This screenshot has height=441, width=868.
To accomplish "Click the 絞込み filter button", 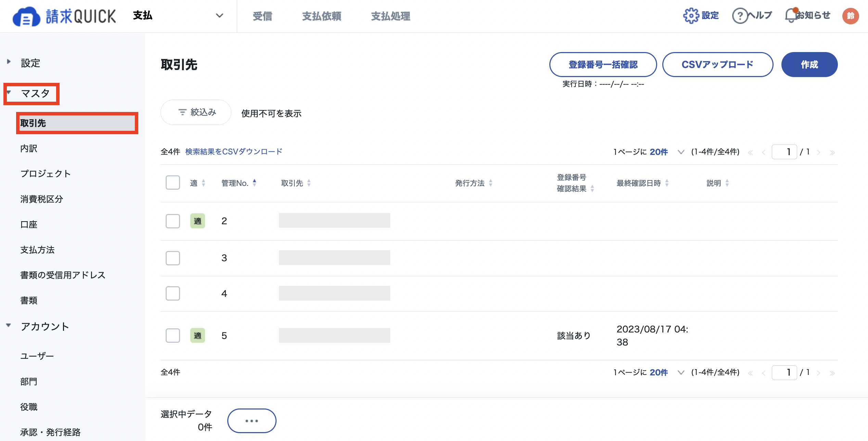I will tap(196, 112).
